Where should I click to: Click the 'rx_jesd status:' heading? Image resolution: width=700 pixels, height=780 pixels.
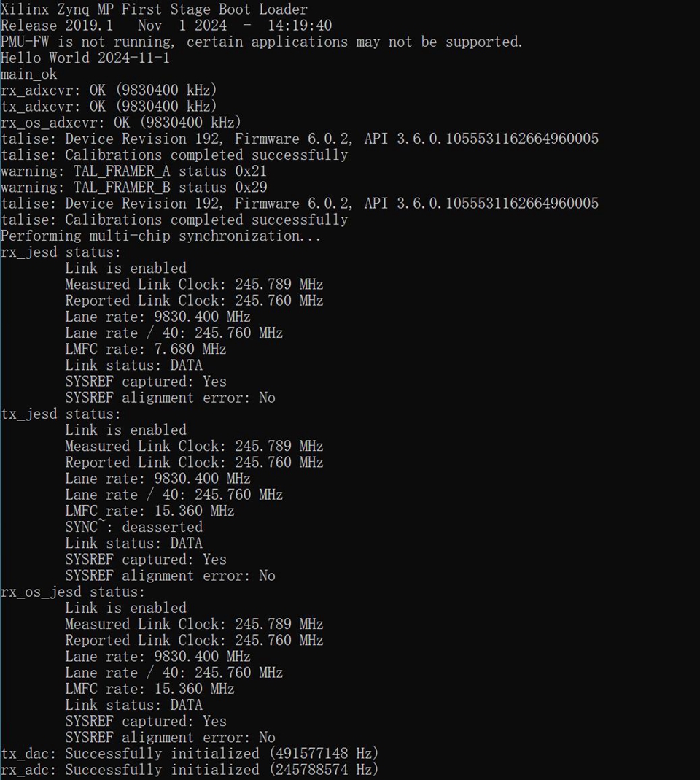(x=61, y=252)
